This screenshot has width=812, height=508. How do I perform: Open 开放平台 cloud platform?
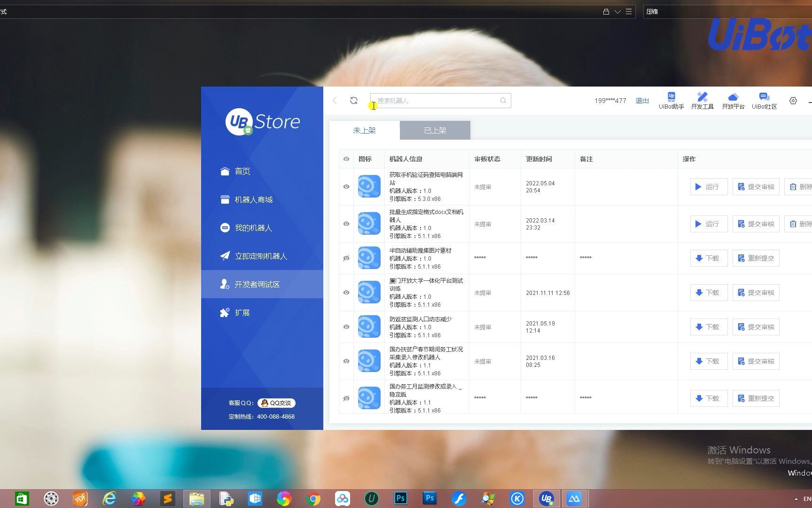point(733,101)
